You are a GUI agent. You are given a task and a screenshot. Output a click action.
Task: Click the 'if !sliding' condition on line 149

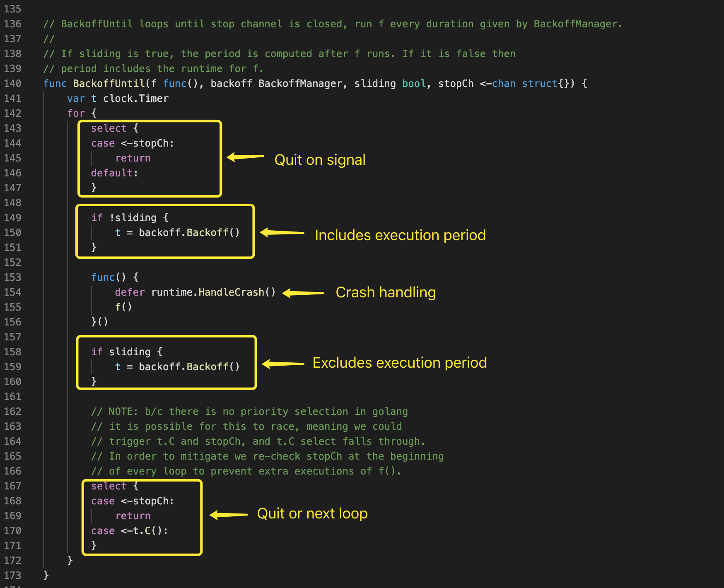[x=129, y=218]
